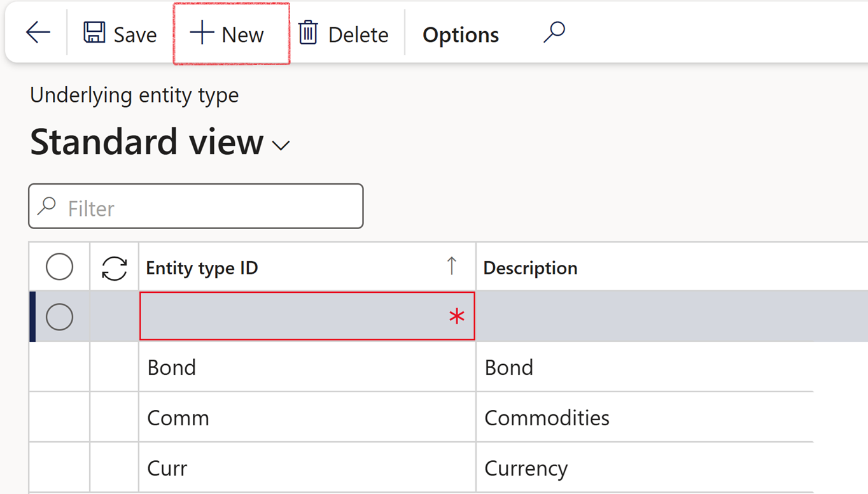This screenshot has width=868, height=494.
Task: Click the back arrow icon
Action: pyautogui.click(x=38, y=33)
